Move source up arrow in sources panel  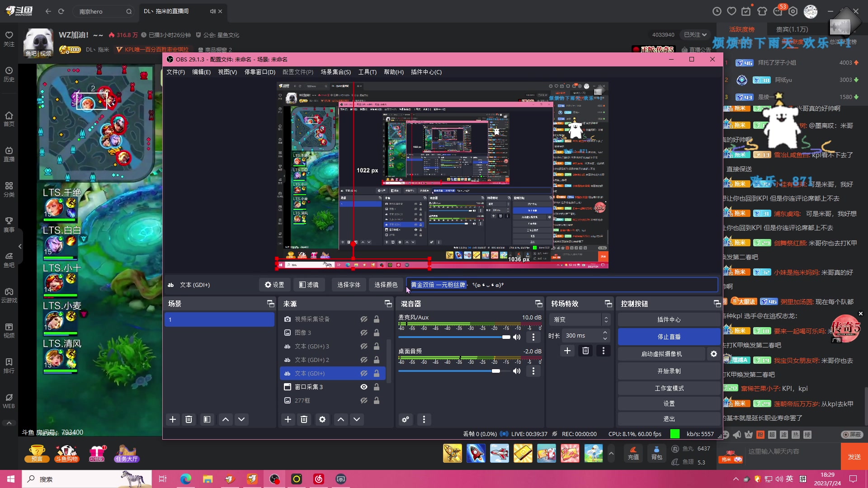pos(341,419)
